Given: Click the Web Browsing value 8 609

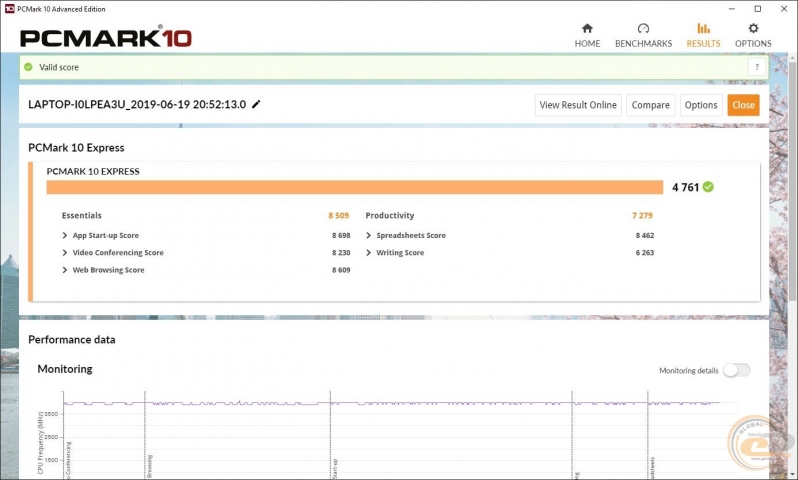Looking at the screenshot, I should point(341,270).
